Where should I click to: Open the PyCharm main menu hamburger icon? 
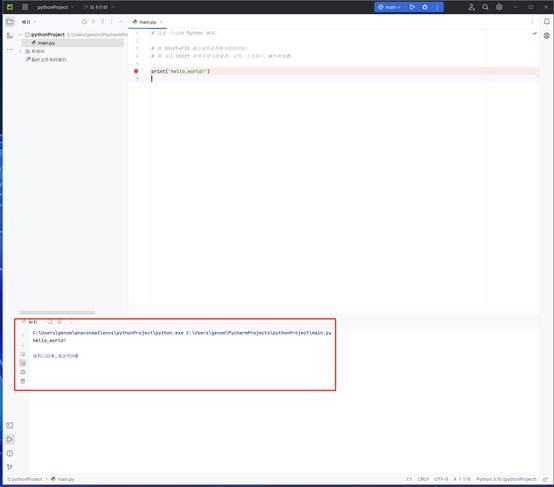(25, 7)
